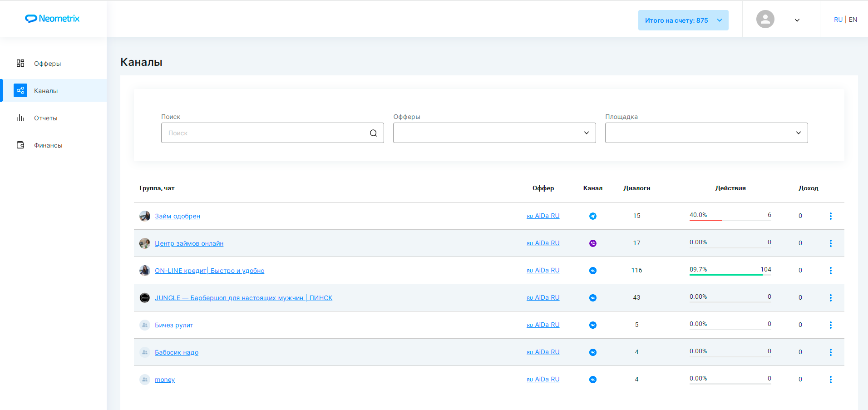Click Viber channel icon for Центр займов онлайн
The image size is (868, 410).
(592, 243)
